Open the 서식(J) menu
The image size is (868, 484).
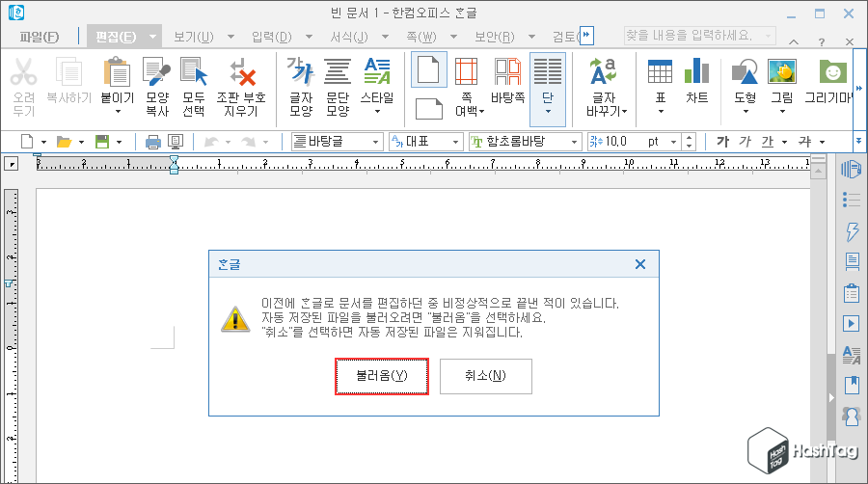349,37
